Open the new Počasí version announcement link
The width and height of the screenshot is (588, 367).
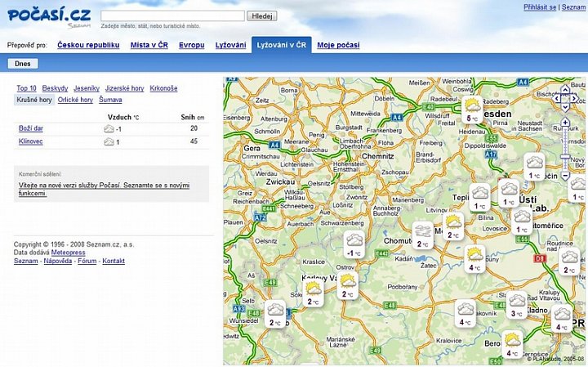104,190
